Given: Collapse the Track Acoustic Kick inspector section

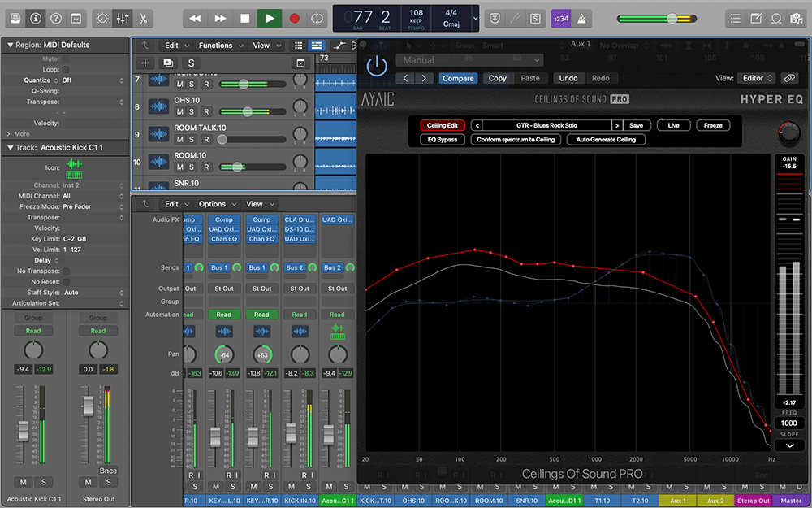Looking at the screenshot, I should coord(10,148).
